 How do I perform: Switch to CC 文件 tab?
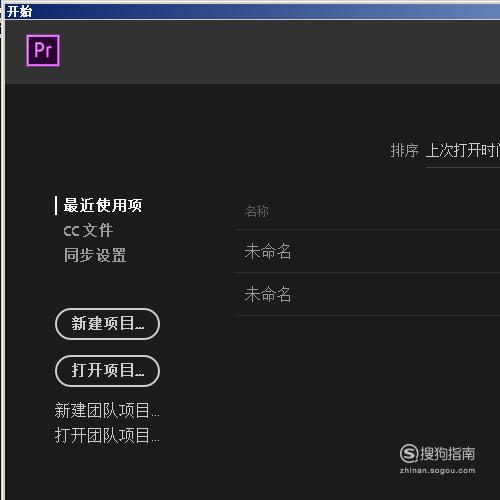[88, 231]
